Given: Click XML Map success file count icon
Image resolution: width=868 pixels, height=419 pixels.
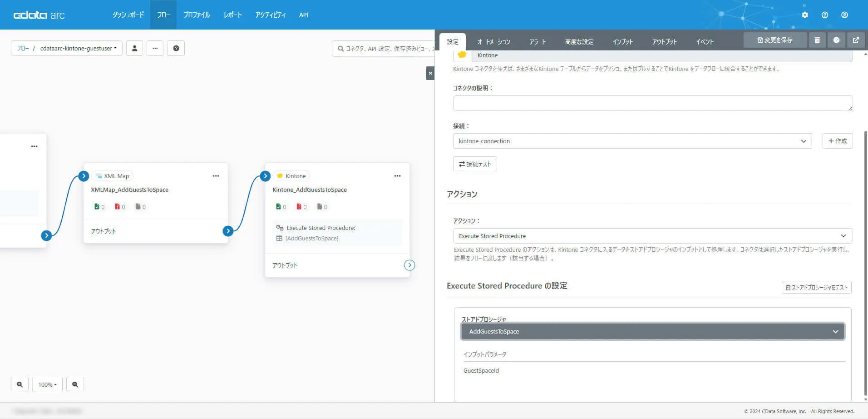Looking at the screenshot, I should pyautogui.click(x=97, y=207).
